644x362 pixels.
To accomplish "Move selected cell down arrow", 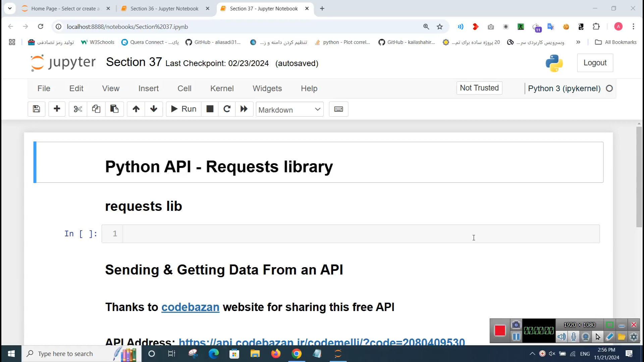I will [x=154, y=109].
